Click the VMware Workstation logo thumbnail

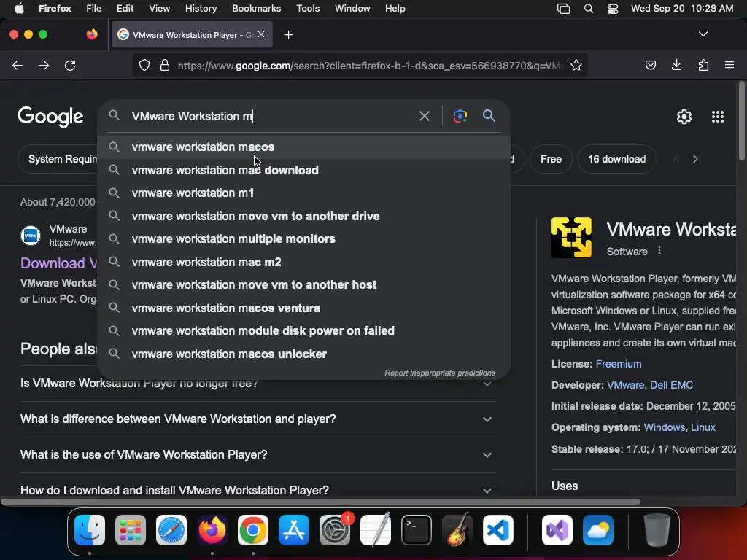[571, 237]
